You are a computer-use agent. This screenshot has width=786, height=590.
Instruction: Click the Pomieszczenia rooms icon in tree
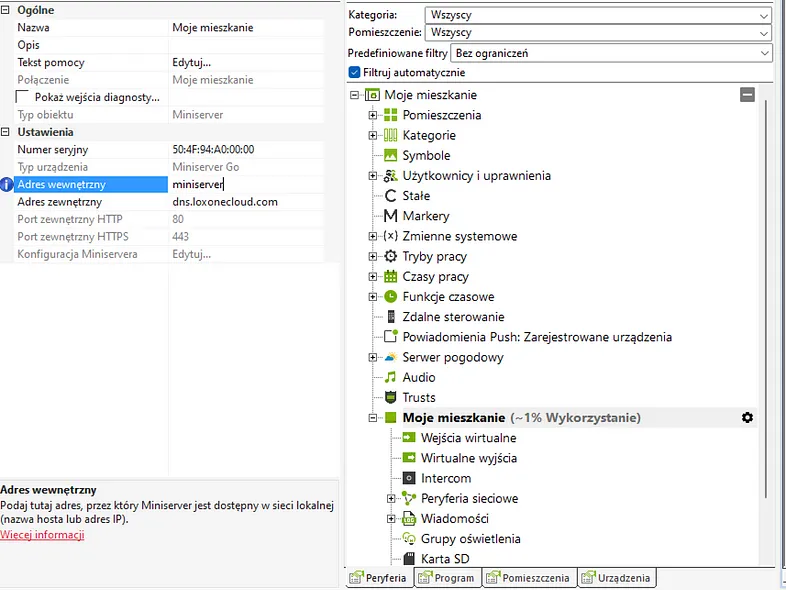click(390, 115)
